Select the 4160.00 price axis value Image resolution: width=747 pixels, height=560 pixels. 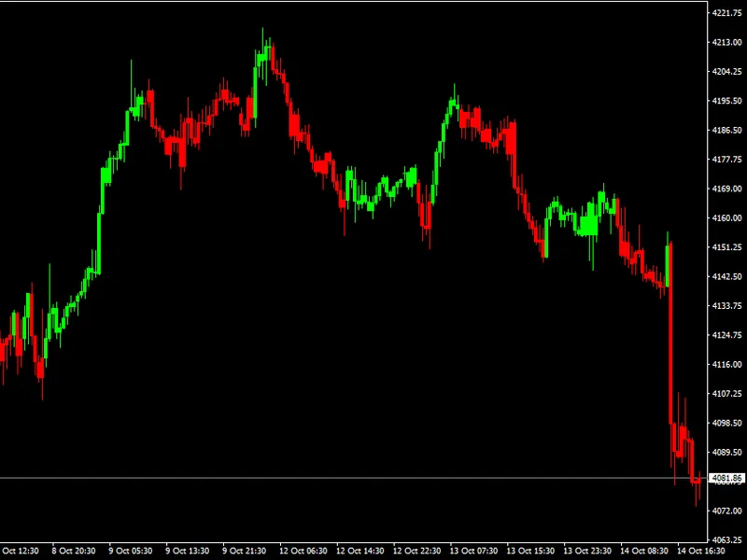pyautogui.click(x=727, y=218)
